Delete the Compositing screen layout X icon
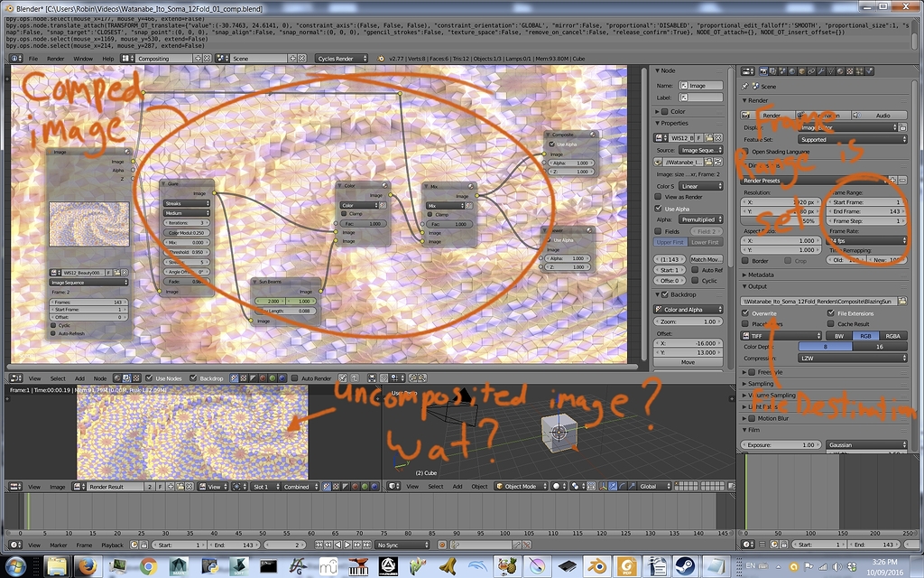 tap(208, 59)
